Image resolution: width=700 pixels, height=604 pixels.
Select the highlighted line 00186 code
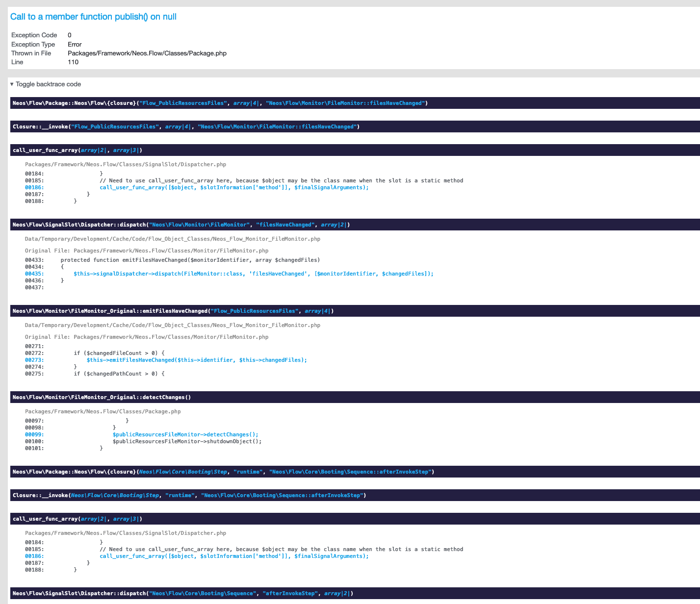coord(235,187)
